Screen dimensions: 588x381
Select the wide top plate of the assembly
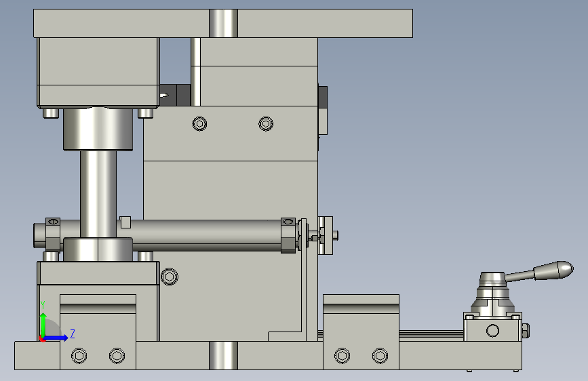(223, 23)
